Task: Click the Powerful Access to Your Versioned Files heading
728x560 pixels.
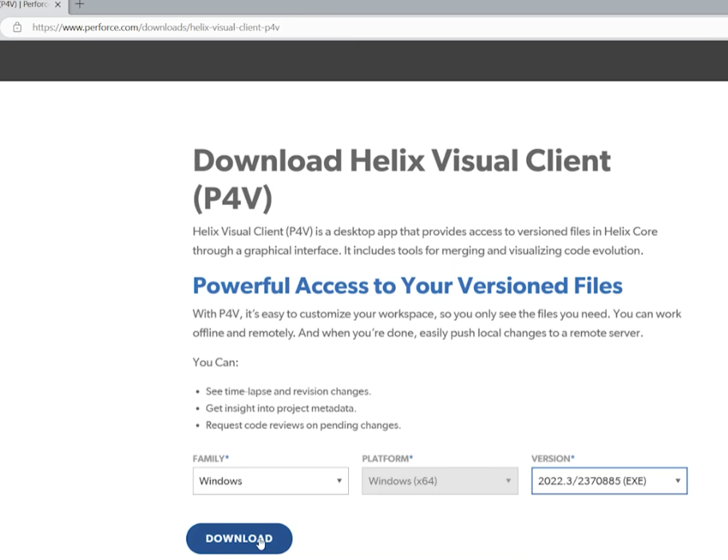Action: (x=408, y=286)
